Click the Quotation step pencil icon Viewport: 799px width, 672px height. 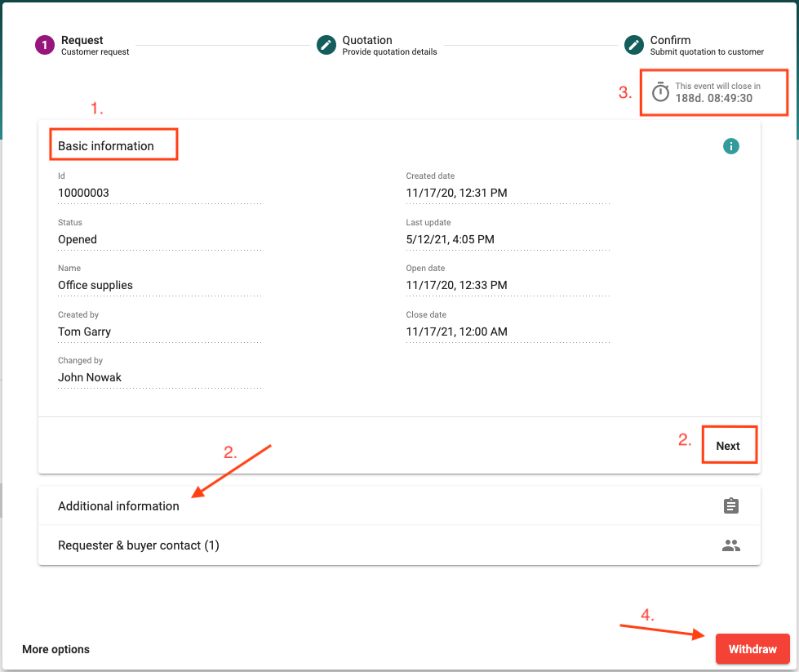coord(326,45)
